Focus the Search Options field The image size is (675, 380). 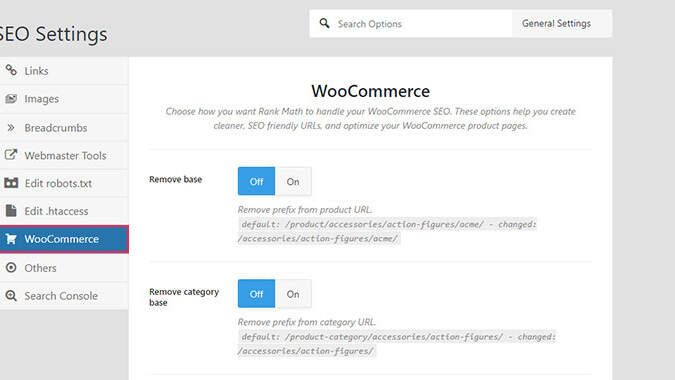click(x=411, y=24)
